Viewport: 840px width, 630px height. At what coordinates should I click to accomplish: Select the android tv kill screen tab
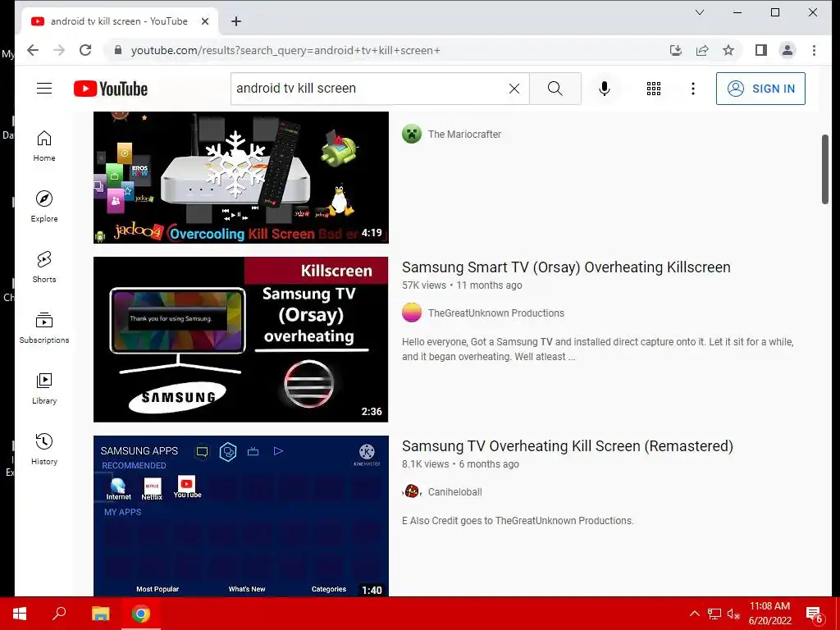(x=120, y=21)
